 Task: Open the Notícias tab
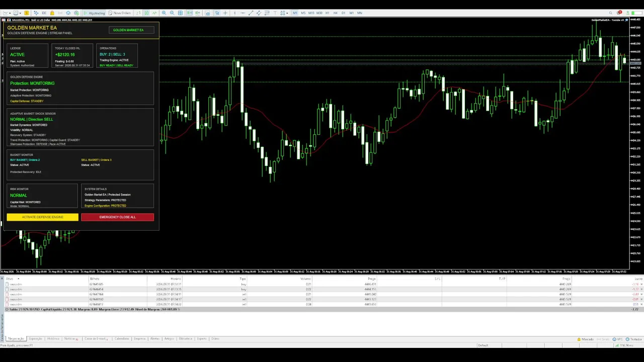[71, 338]
